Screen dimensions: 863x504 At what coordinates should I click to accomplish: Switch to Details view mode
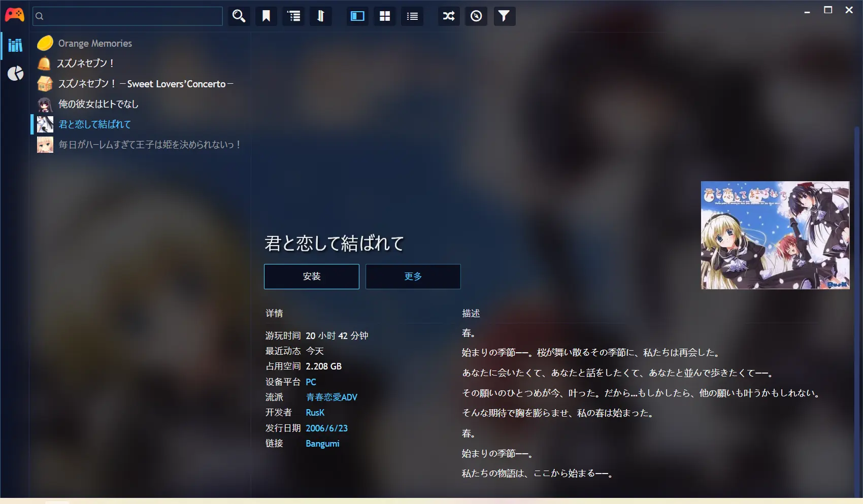357,16
